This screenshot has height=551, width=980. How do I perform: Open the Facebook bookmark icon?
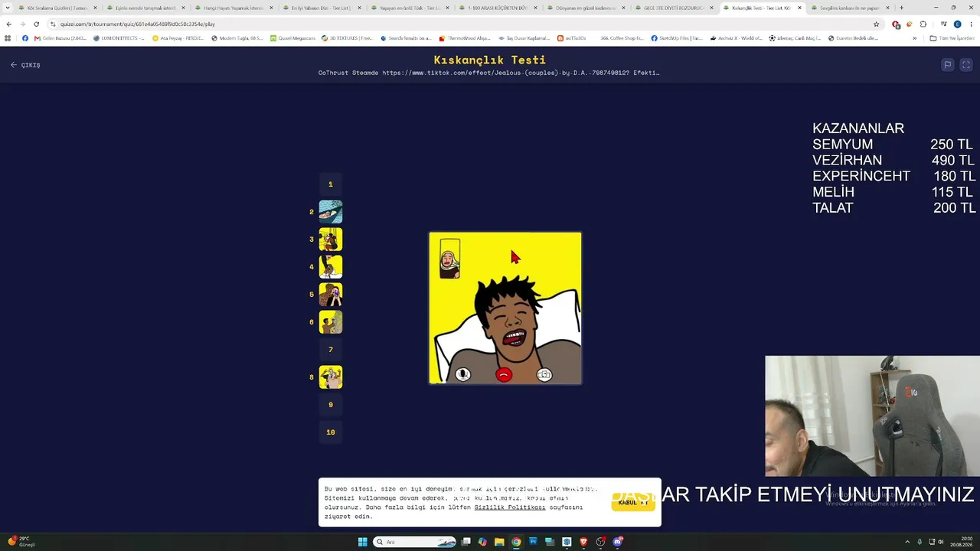pos(25,37)
